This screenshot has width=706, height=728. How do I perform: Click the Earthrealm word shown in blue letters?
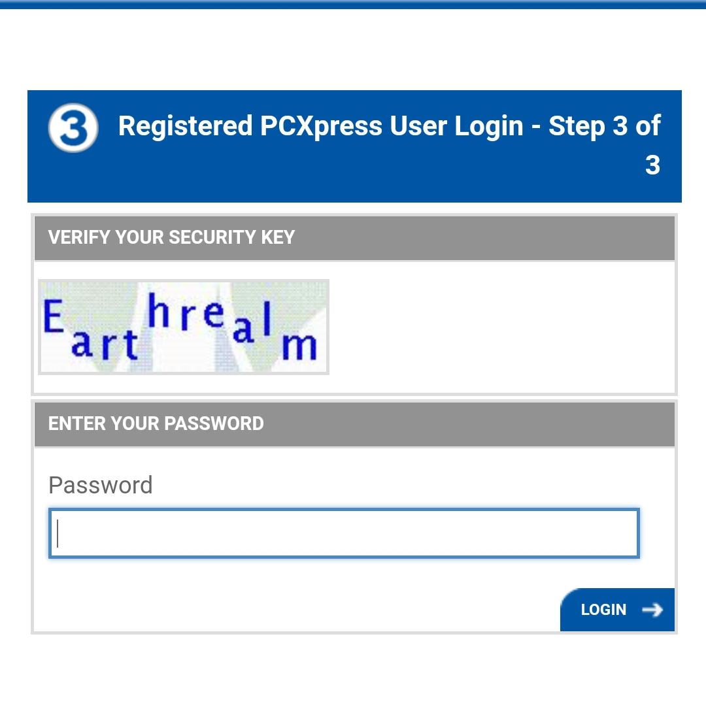coord(183,327)
